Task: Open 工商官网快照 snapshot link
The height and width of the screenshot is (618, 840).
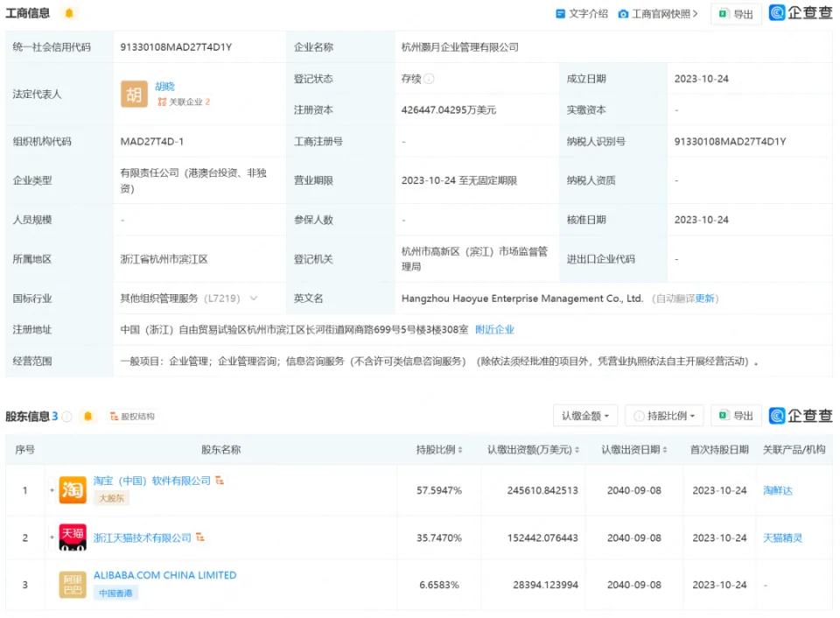Action: point(658,13)
